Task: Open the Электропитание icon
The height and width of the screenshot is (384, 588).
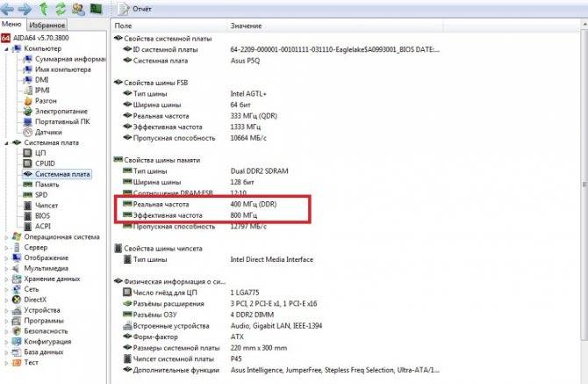Action: click(27, 112)
